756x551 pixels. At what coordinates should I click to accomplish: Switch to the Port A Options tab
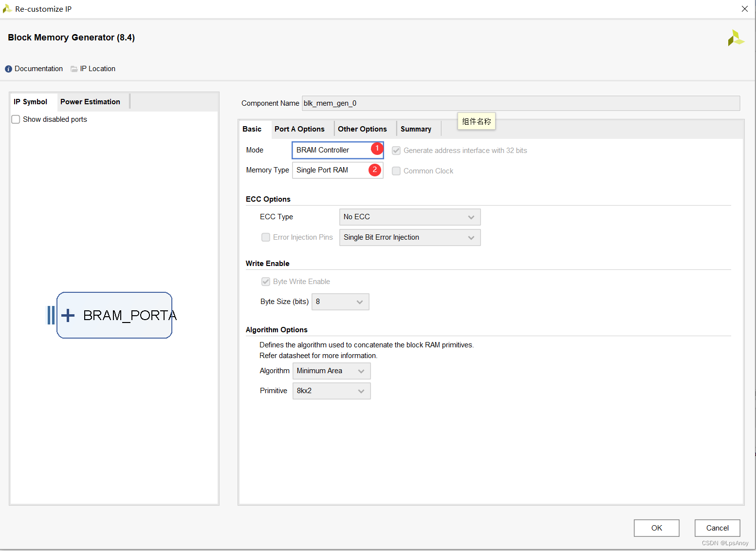coord(299,129)
